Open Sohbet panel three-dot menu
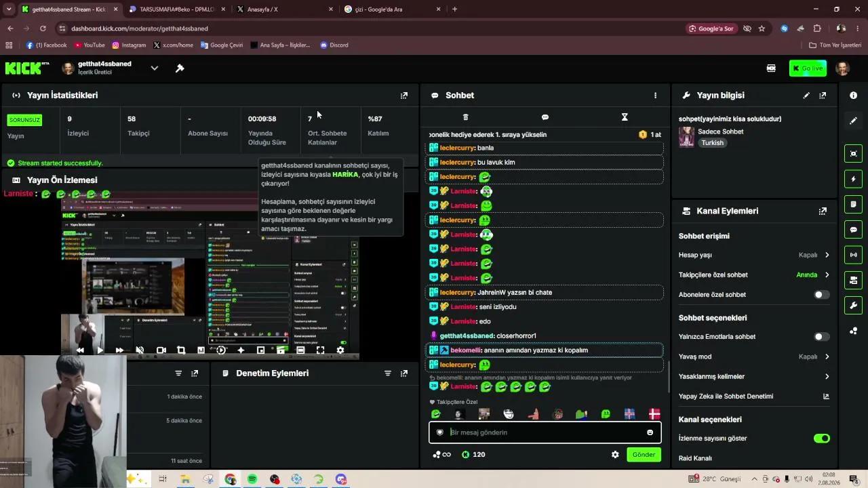The width and height of the screenshot is (868, 488). [x=655, y=96]
